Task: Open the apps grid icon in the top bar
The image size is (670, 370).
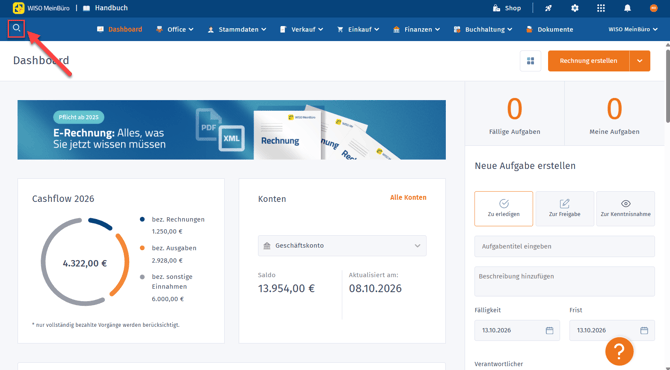Action: (x=601, y=8)
